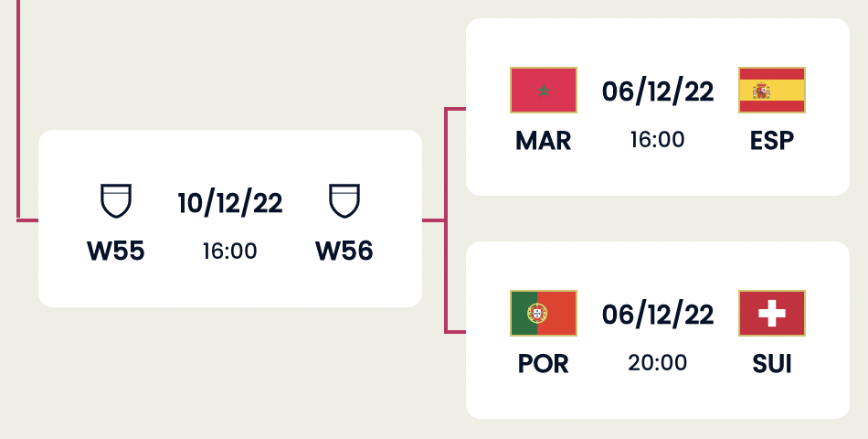Click the W56 team label
This screenshot has height=439, width=868.
pos(344,252)
